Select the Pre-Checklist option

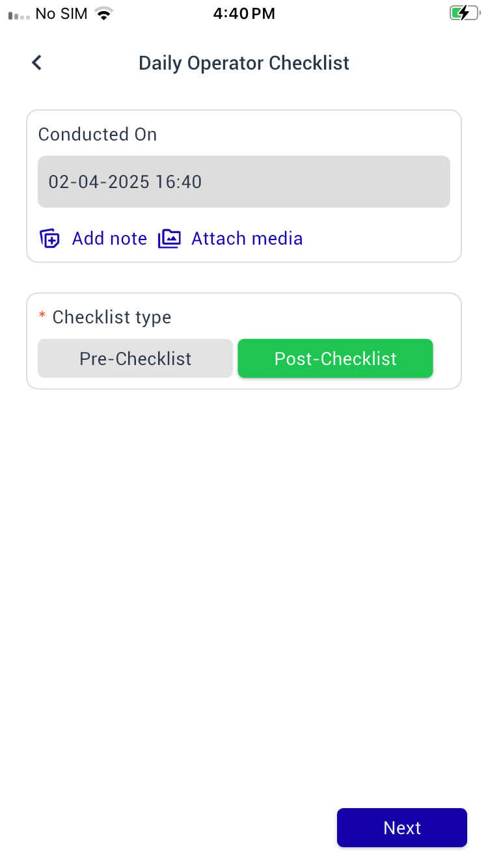tap(135, 359)
